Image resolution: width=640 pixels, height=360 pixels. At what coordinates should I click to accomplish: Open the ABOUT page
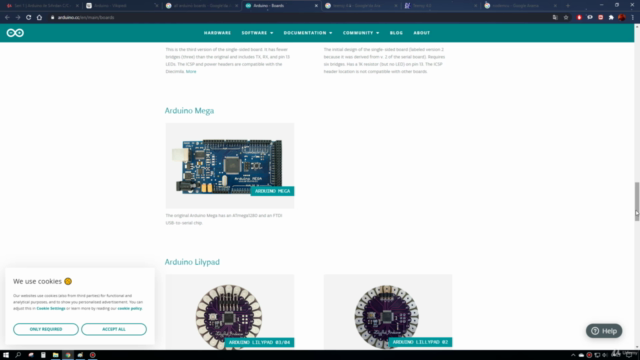pos(422,33)
